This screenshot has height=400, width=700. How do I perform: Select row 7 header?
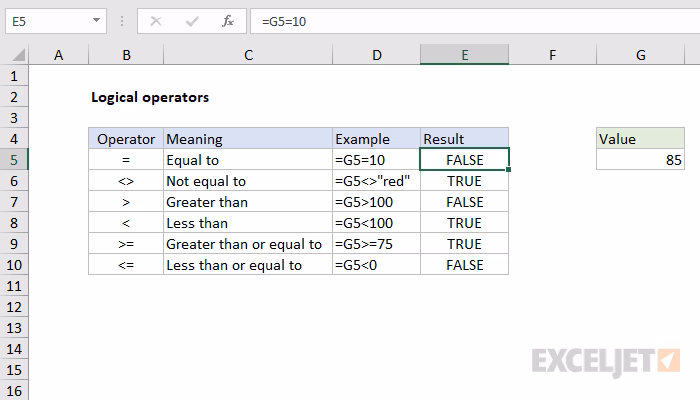click(x=14, y=202)
